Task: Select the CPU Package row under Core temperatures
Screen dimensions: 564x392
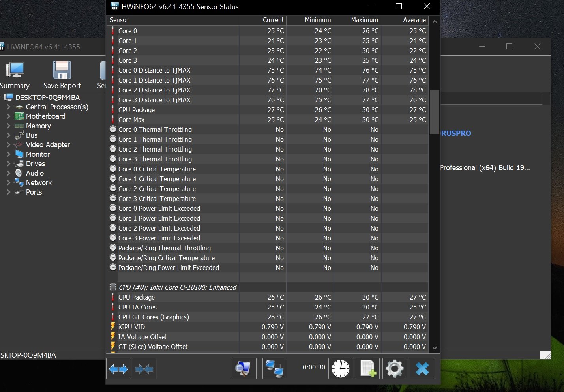Action: (267, 110)
